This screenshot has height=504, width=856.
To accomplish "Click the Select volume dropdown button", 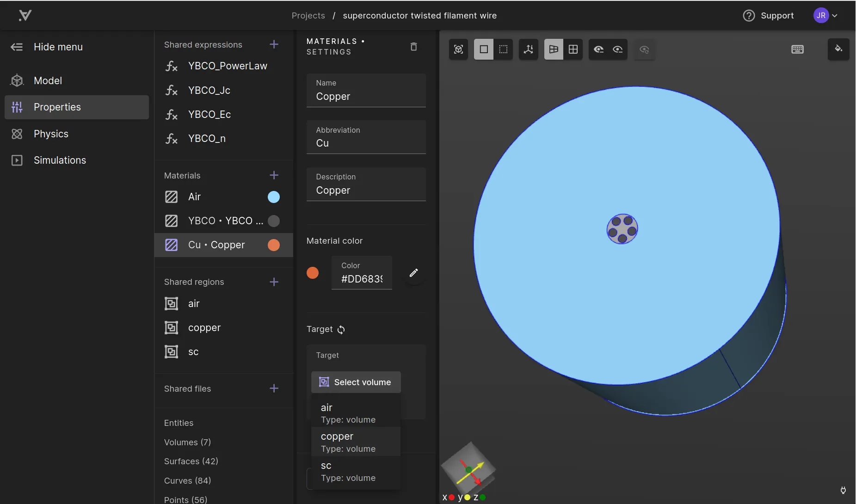I will [356, 382].
